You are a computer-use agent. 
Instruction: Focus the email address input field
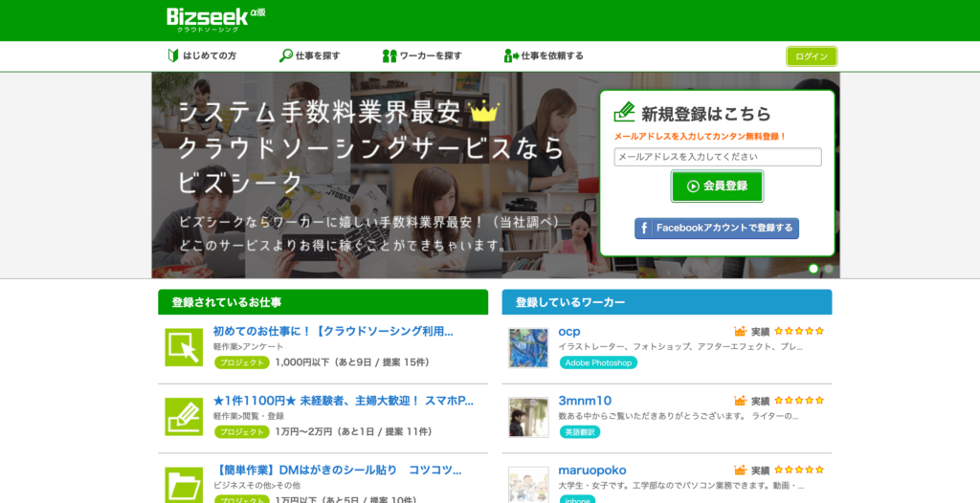(718, 157)
